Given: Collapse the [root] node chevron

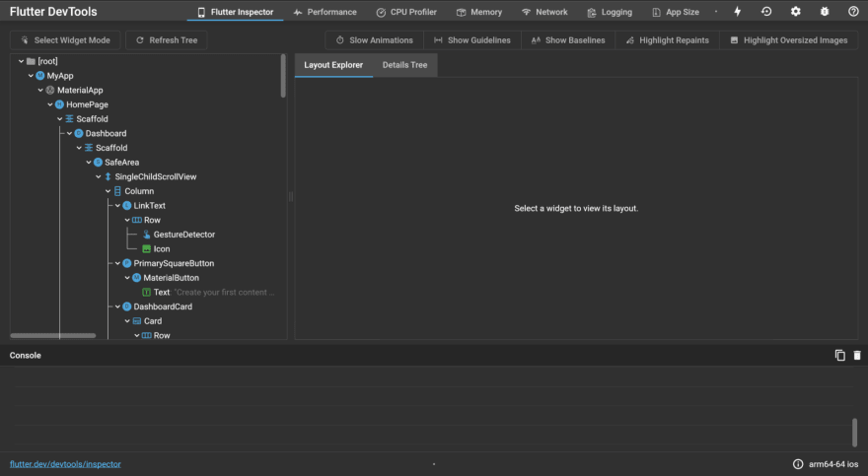Looking at the screenshot, I should (x=21, y=61).
